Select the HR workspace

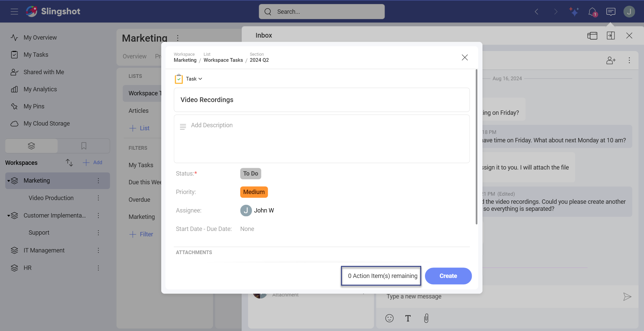coord(28,268)
